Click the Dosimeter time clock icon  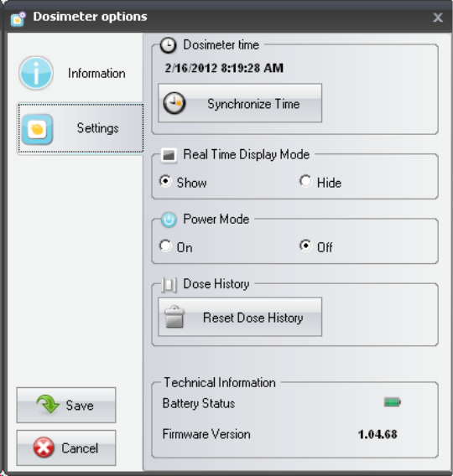(x=168, y=45)
